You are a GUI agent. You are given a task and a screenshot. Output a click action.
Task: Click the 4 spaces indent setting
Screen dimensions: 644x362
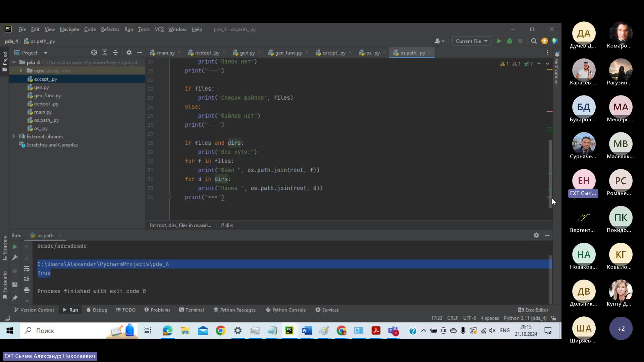[490, 318]
